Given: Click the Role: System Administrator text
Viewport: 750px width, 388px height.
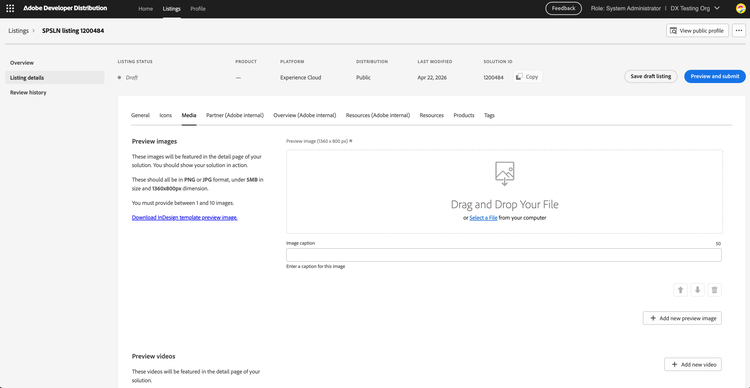Looking at the screenshot, I should tap(626, 9).
